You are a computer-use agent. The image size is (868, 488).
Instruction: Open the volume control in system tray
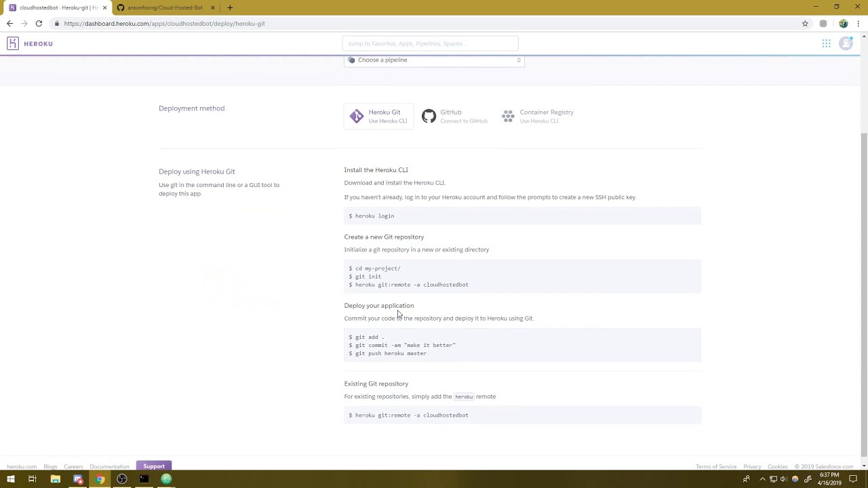click(x=784, y=479)
